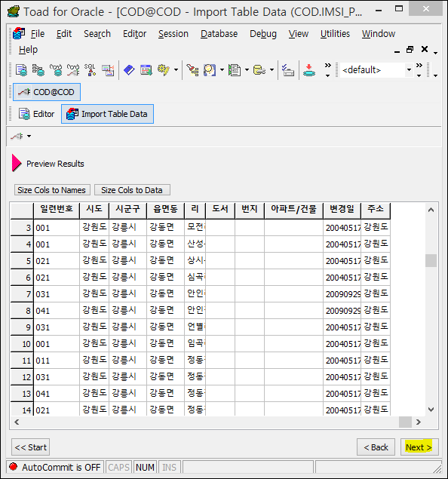The width and height of the screenshot is (448, 479).
Task: Open the ER Diagram toolbar icon
Action: pyautogui.click(x=108, y=70)
